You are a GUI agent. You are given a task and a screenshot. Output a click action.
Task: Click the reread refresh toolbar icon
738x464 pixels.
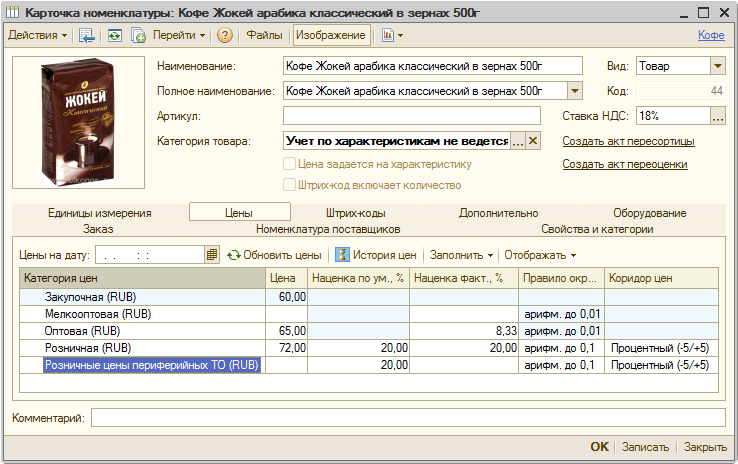[x=114, y=35]
